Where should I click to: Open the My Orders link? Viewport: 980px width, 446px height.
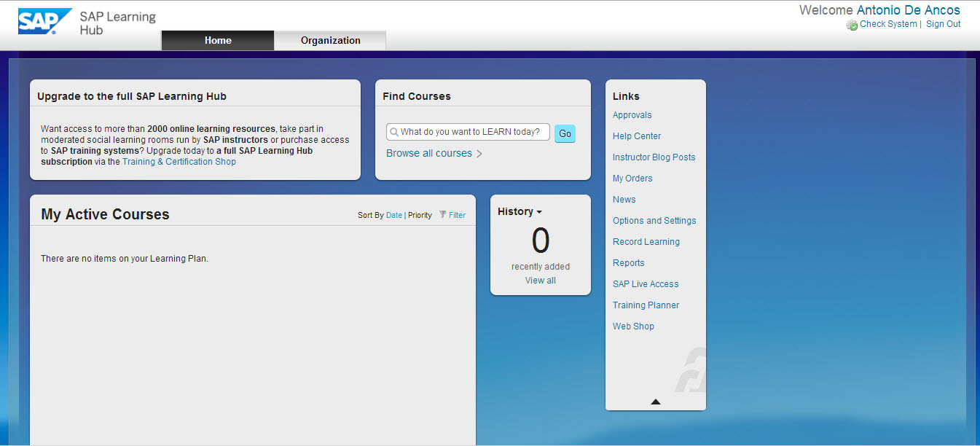[x=632, y=179]
